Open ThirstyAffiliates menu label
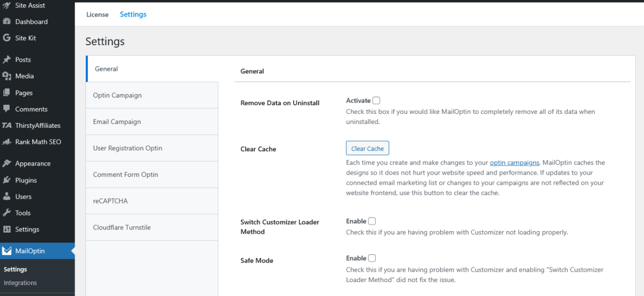Viewport: 644px width, 296px height. tap(38, 126)
